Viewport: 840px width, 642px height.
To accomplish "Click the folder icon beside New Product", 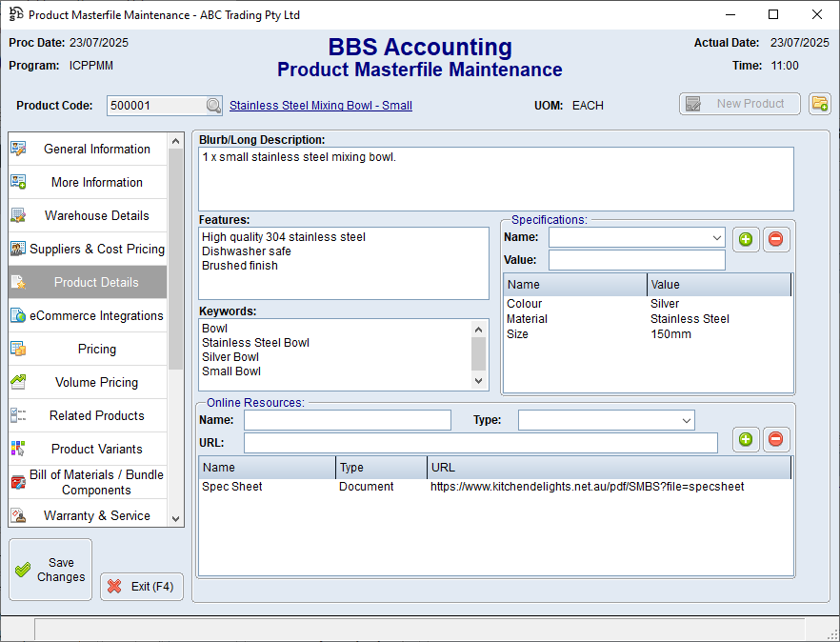I will pos(819,104).
